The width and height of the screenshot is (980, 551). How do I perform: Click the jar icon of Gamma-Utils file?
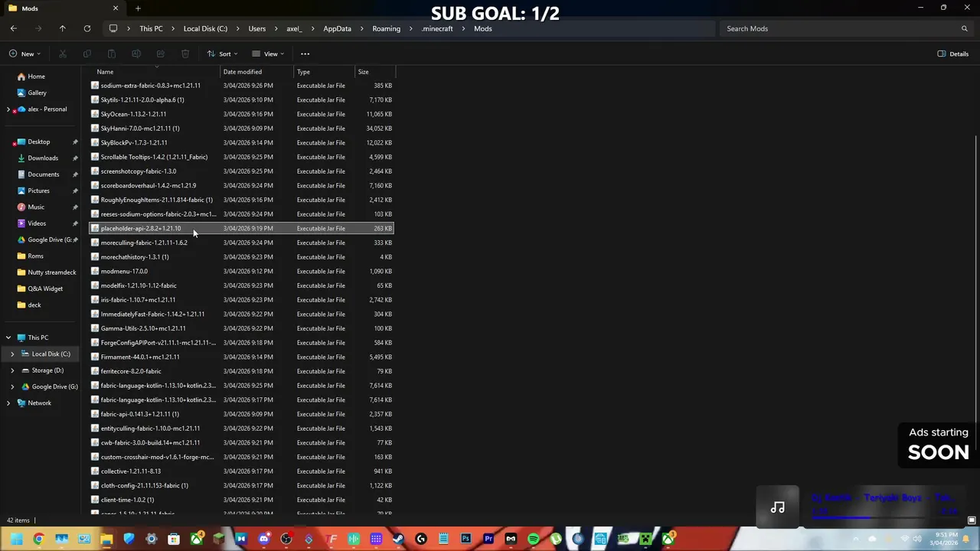click(x=95, y=328)
